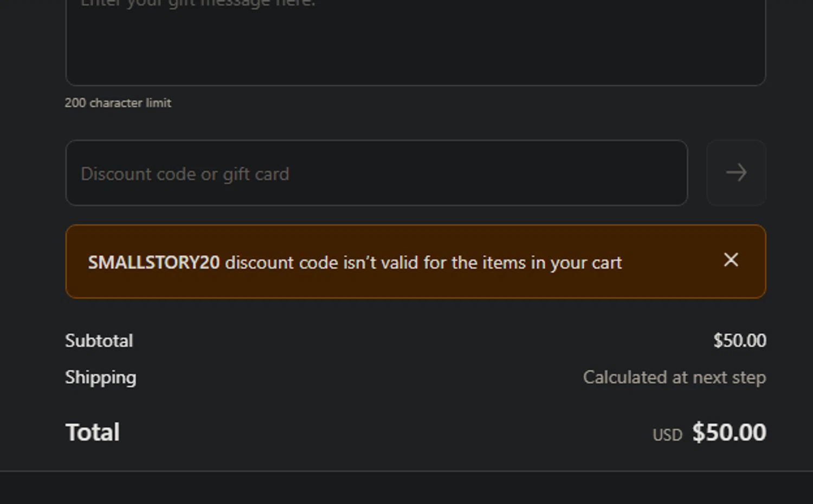Dismiss the SMALLSTORY20 error banner
The width and height of the screenshot is (813, 504).
tap(731, 260)
